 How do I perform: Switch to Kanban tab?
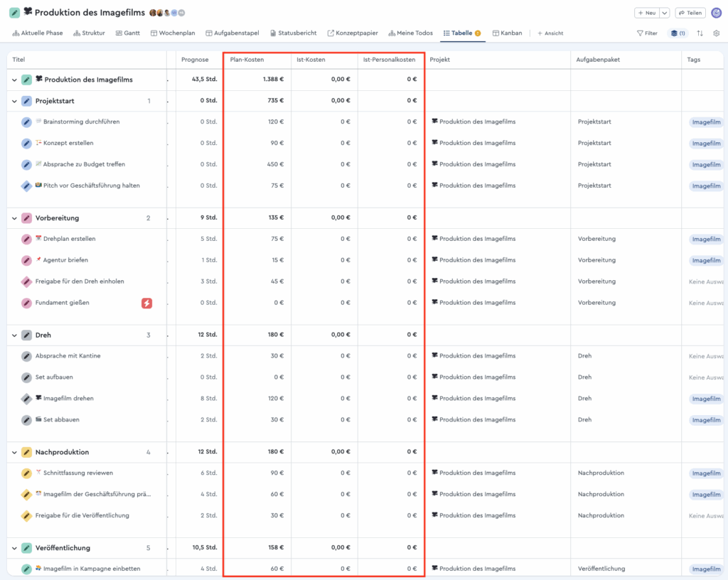[507, 33]
